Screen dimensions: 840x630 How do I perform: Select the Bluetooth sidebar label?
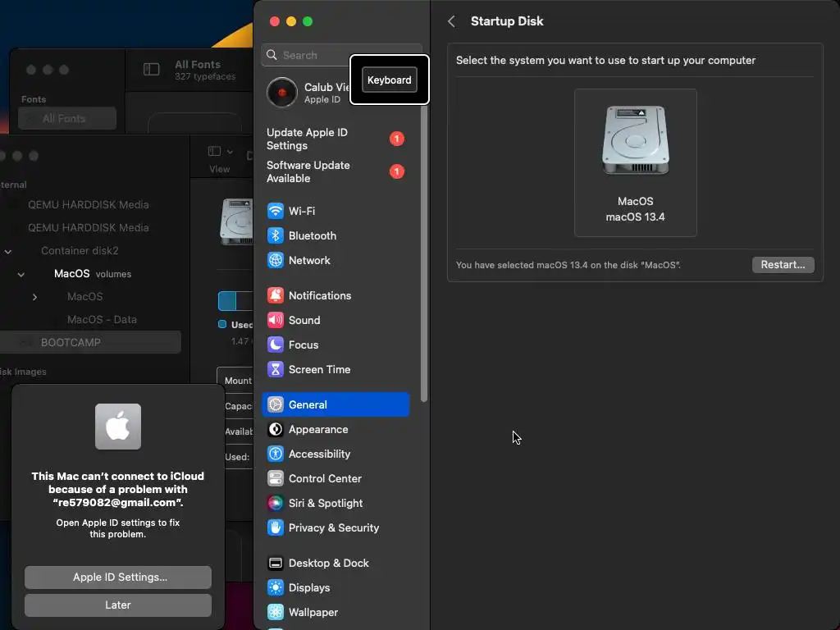(313, 235)
